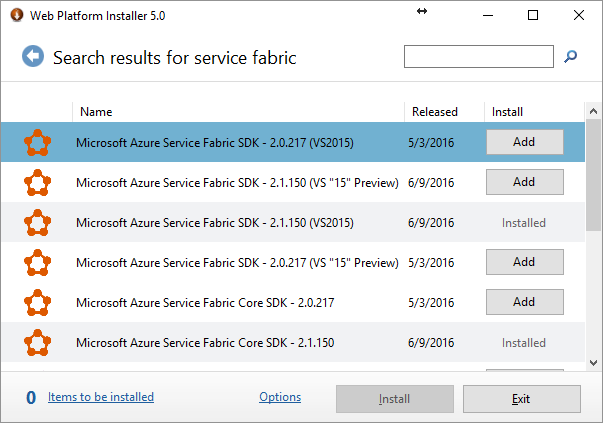Click the scrollbar down arrow

593,363
